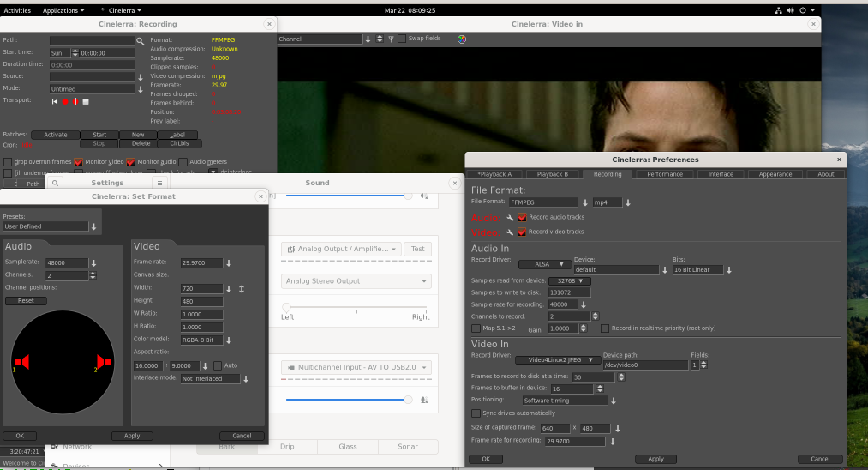Click the rewind-to-start transport icon
Image resolution: width=868 pixels, height=470 pixels.
(56, 101)
